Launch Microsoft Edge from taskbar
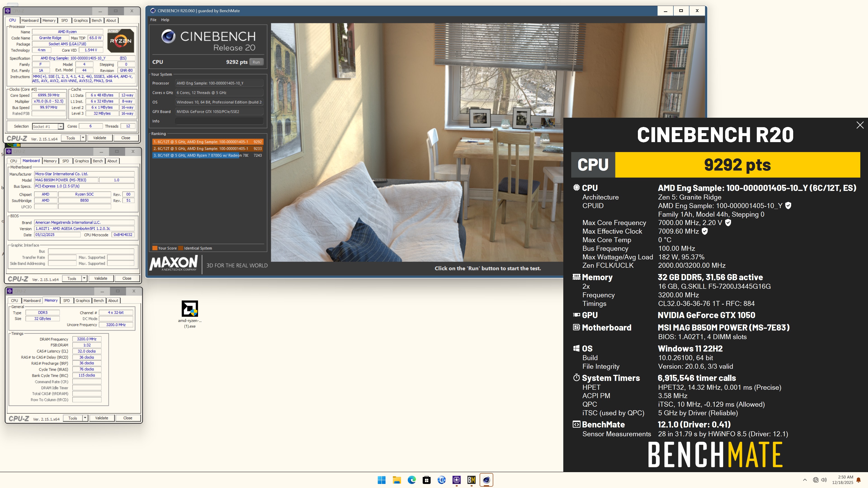Viewport: 868px width, 488px height. pos(411,480)
